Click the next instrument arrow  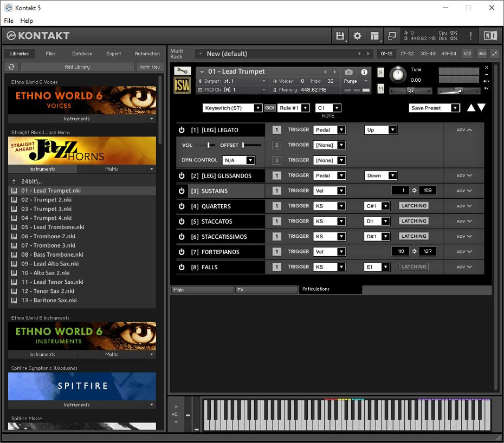click(334, 72)
